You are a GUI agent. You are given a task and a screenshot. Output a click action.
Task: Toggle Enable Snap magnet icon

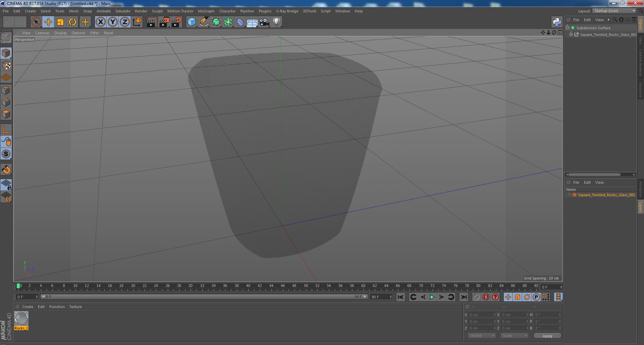tap(6, 170)
